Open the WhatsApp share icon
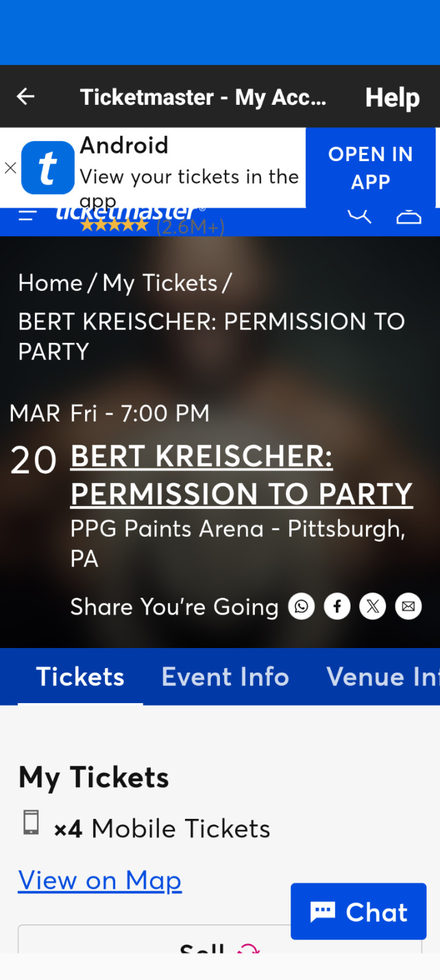This screenshot has height=980, width=440. [x=301, y=606]
